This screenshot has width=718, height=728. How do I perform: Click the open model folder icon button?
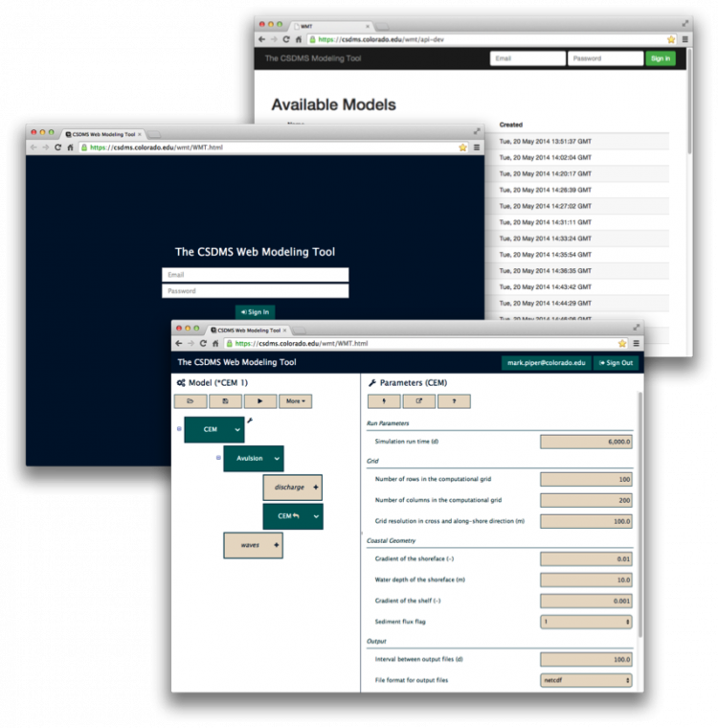190,401
